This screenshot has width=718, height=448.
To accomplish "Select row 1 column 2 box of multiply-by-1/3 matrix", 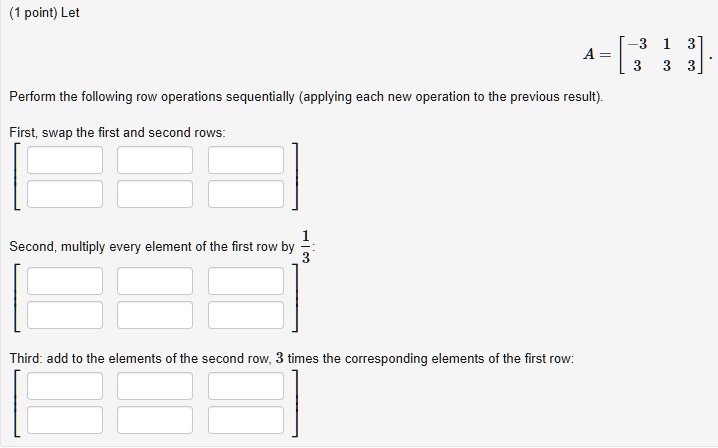I will click(x=155, y=281).
